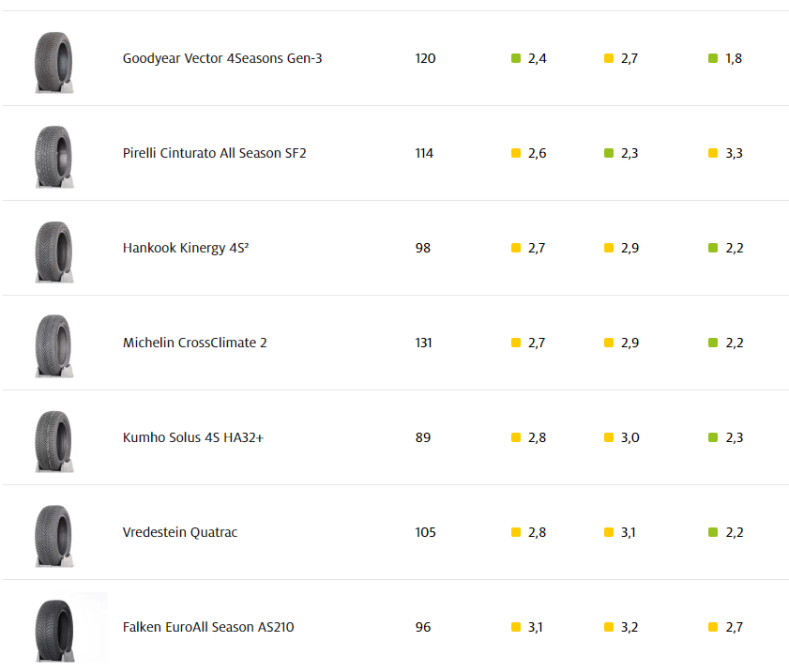The width and height of the screenshot is (789, 672).
Task: Click the Goodyear Vector 4Seasons Gen-3 tire image
Action: tap(53, 60)
